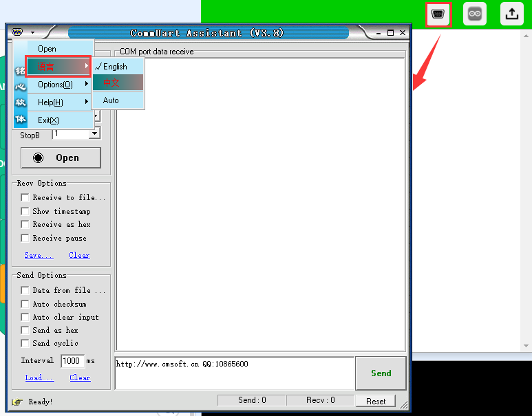Expand the Help(H) submenu
This screenshot has width=532, height=416.
tap(61, 102)
